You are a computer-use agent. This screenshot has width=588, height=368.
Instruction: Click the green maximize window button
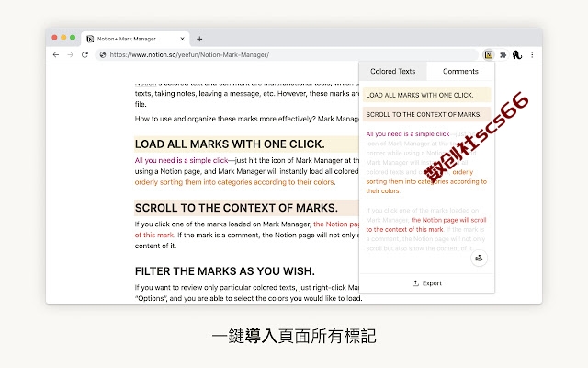pos(73,37)
